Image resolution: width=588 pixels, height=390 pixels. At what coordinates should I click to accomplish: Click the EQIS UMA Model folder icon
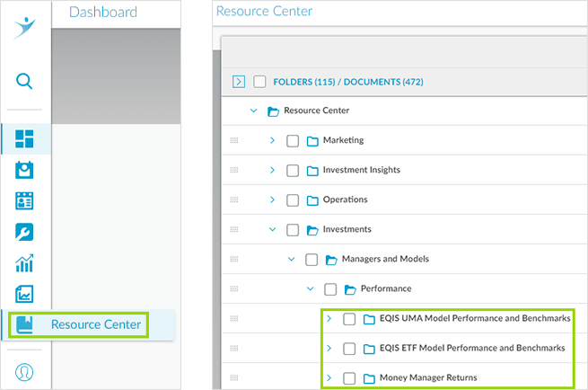tap(369, 319)
